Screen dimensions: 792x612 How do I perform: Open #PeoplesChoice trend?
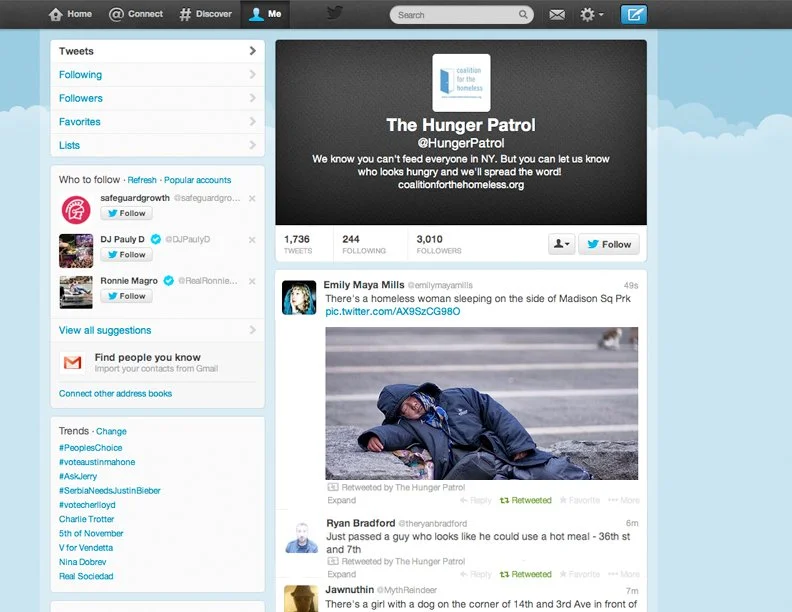coord(90,448)
